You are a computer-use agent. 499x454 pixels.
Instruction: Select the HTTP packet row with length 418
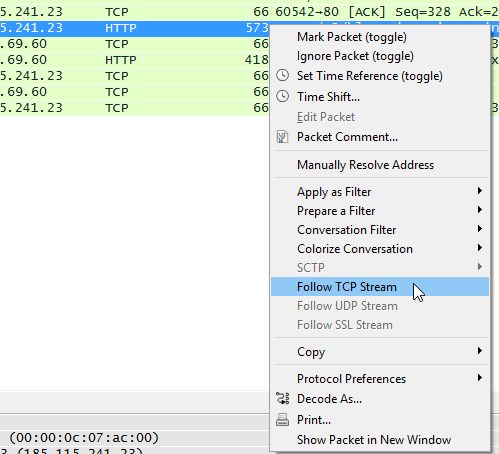tap(134, 60)
